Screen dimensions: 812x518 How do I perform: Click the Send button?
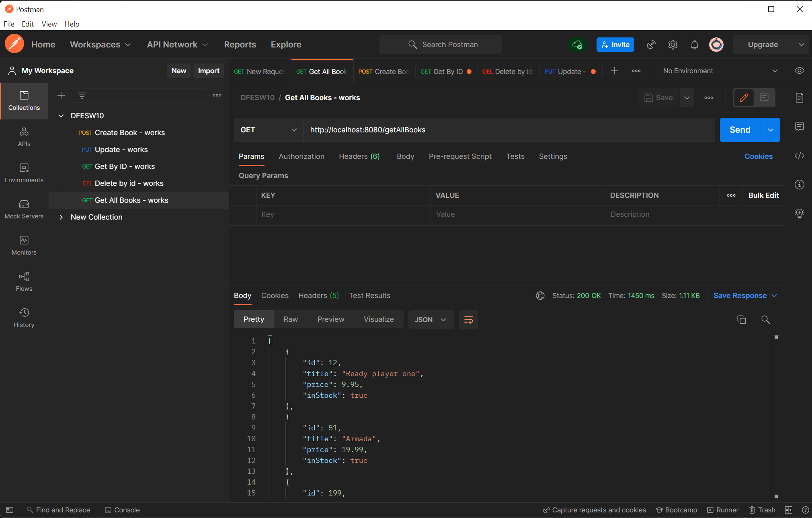pos(740,130)
